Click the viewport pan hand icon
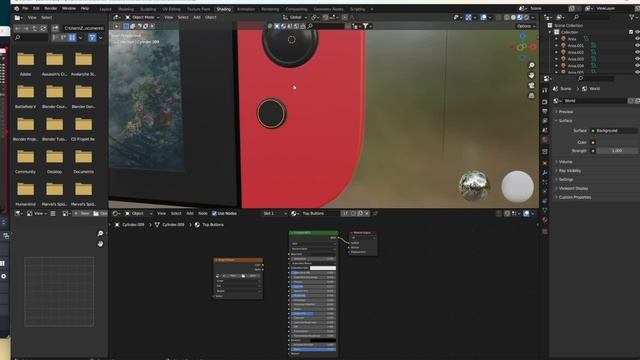The height and width of the screenshot is (360, 640). pos(531,76)
